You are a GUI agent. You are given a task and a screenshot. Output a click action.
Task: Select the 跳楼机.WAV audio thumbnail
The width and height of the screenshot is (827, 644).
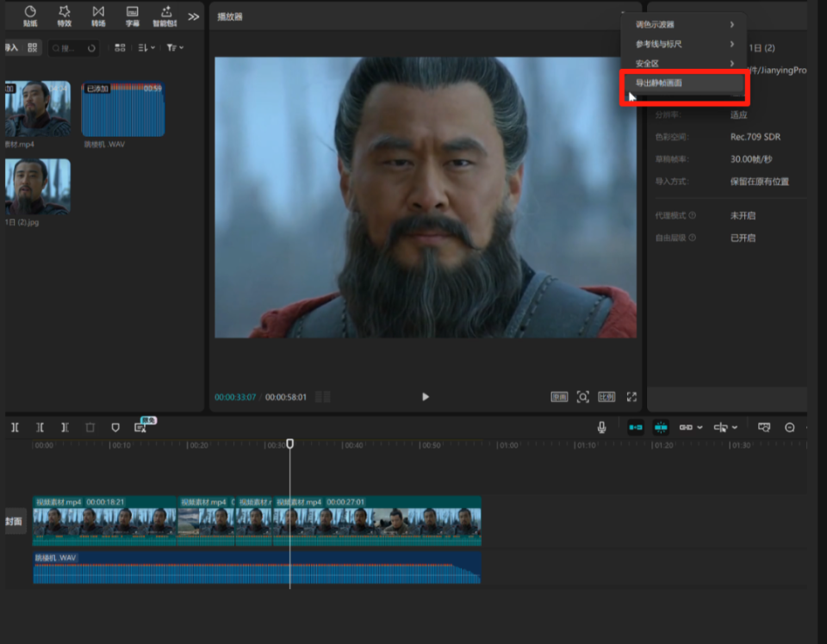tap(123, 109)
